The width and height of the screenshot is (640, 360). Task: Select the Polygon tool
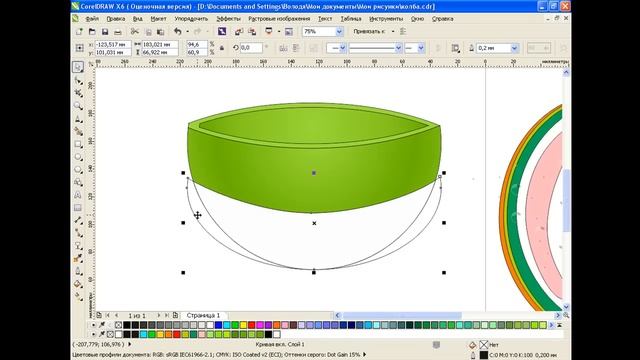78,169
